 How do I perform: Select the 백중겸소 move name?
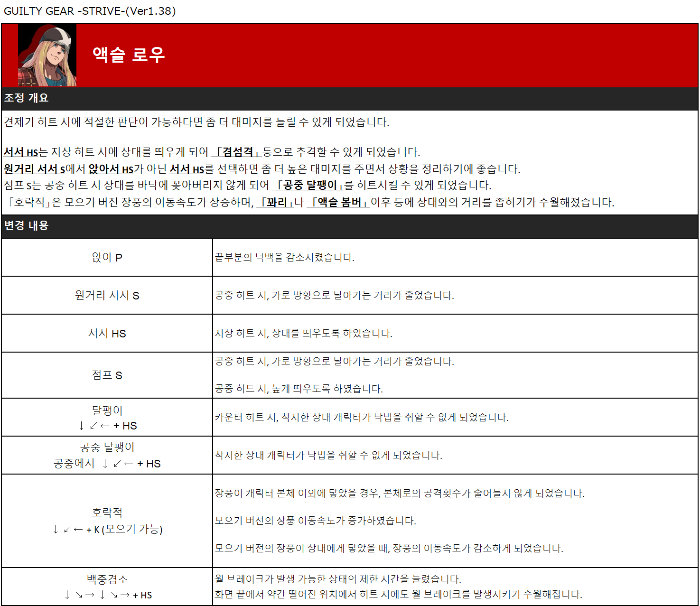[x=107, y=580]
